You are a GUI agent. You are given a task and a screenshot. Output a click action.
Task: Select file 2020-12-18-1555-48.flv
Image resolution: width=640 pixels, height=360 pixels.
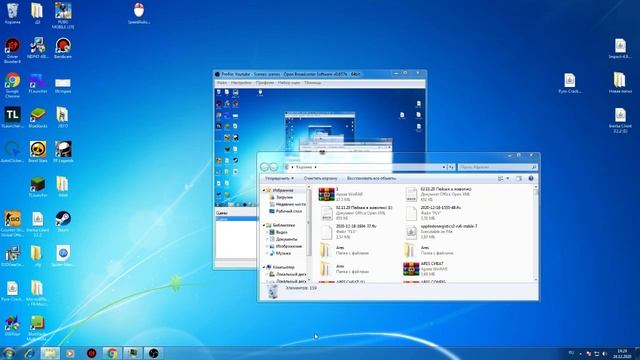click(434, 213)
